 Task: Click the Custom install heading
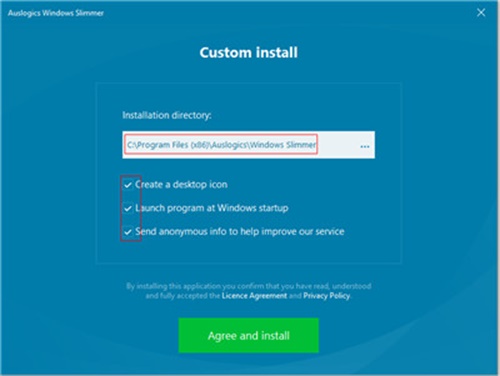point(249,52)
